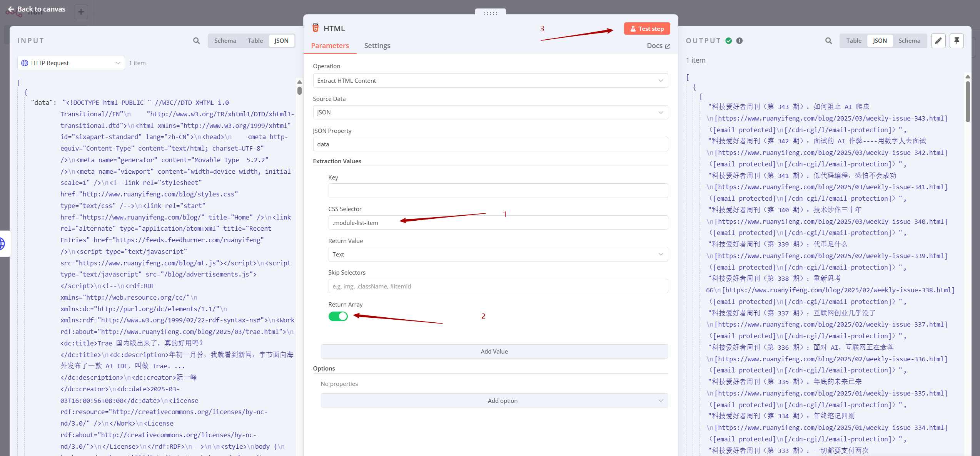
Task: Click the drag handle above HTML panel
Action: (490, 13)
